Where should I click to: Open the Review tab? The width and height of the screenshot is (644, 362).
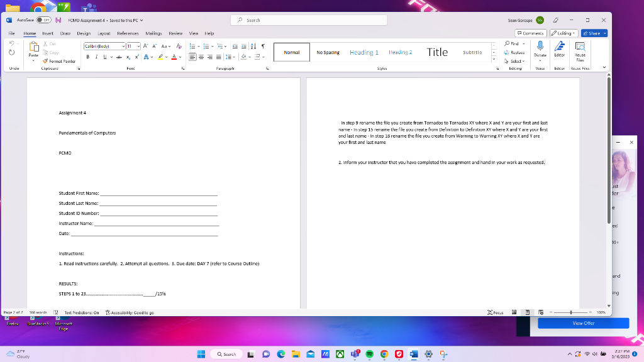[176, 33]
